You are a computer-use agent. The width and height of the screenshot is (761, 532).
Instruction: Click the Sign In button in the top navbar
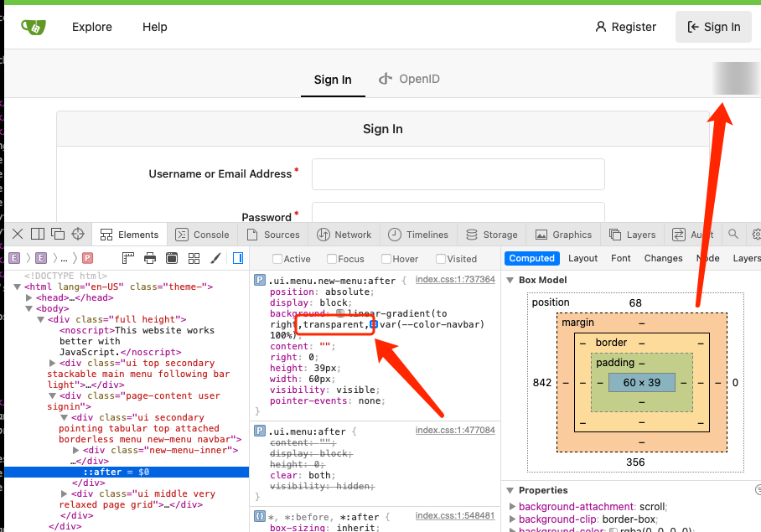713,27
